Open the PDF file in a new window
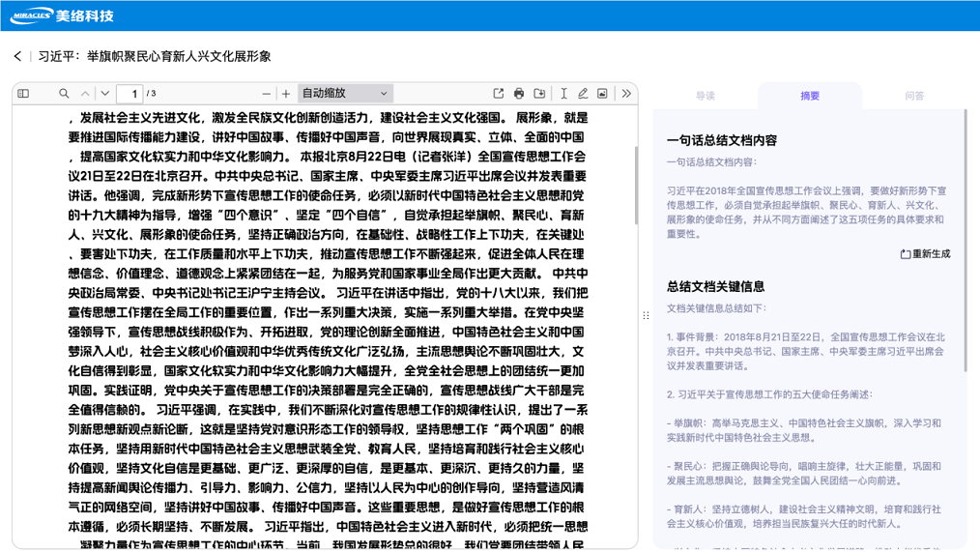This screenshot has width=980, height=552. click(x=499, y=94)
